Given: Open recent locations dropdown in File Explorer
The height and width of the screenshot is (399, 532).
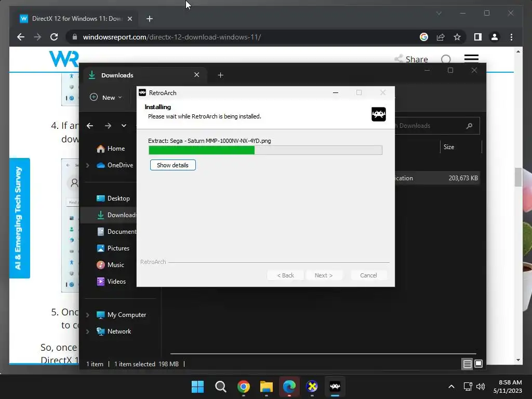Looking at the screenshot, I should click(124, 126).
